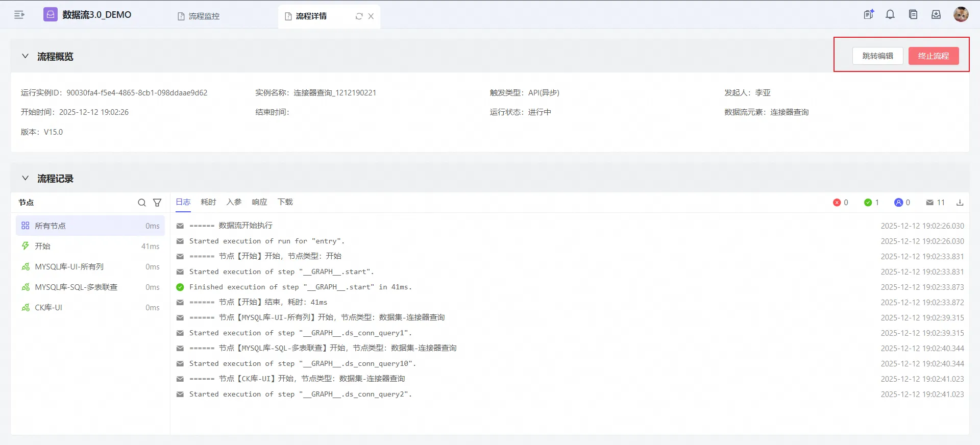Screen dimensions: 980x445
Task: Click the refresh icon on 流程详情 tab
Action: click(359, 16)
